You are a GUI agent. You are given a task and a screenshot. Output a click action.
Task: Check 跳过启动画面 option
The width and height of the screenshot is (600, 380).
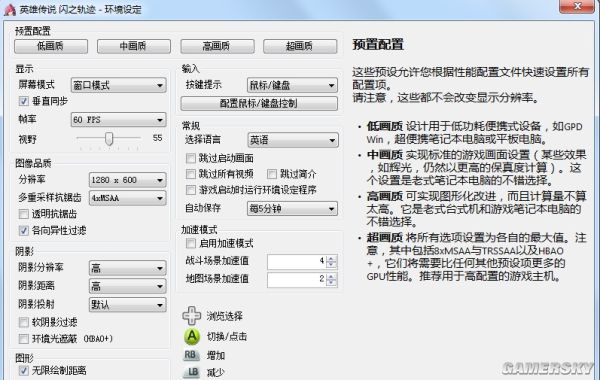(191, 158)
